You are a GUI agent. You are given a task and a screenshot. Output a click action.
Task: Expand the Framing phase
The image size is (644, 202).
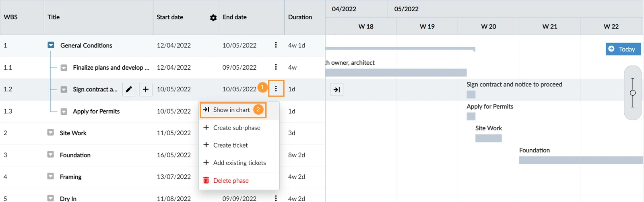tap(50, 176)
